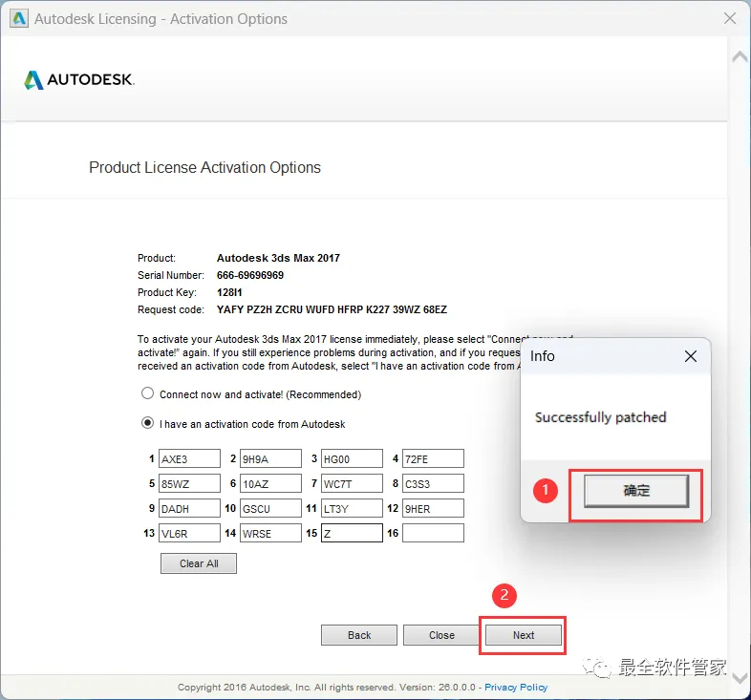
Task: Go back with the Back button
Action: pos(359,635)
